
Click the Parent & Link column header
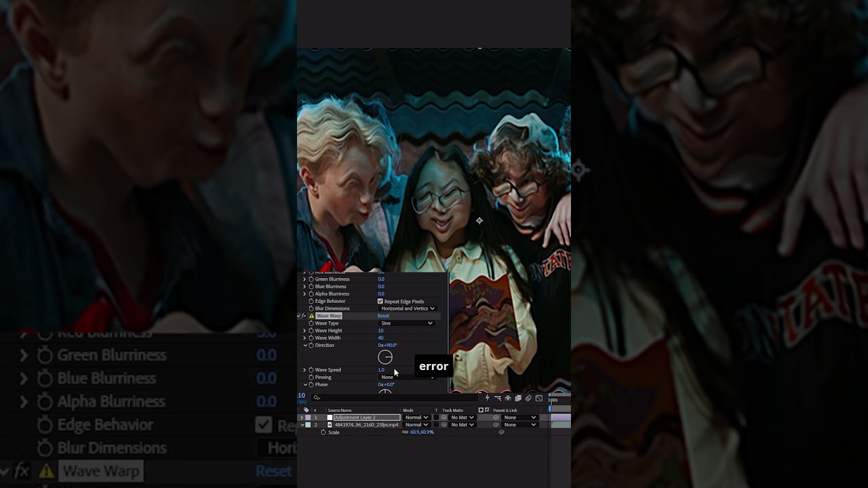tap(505, 410)
